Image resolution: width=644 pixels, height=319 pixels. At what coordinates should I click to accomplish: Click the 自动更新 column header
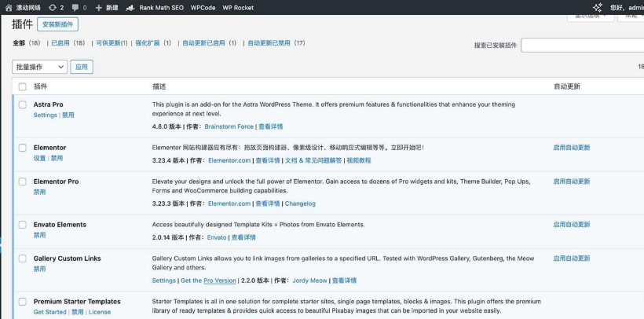567,86
